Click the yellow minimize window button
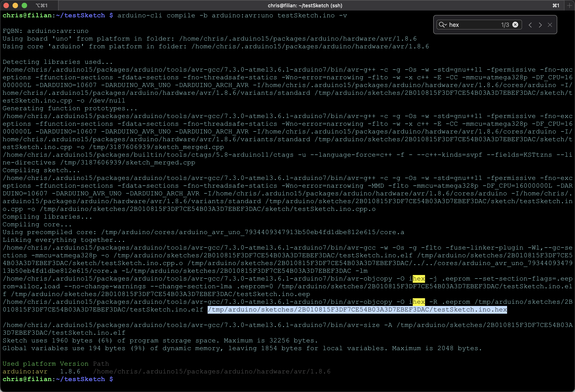The height and width of the screenshot is (392, 575). point(15,5)
